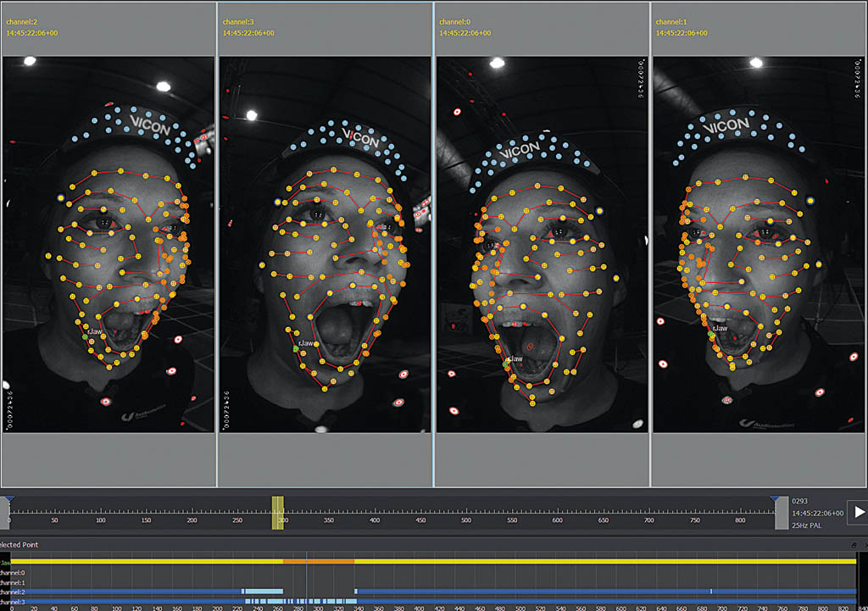Click the rJaw marker in channel:0 view
Viewport: 868px width, 611px height.
pyautogui.click(x=505, y=364)
